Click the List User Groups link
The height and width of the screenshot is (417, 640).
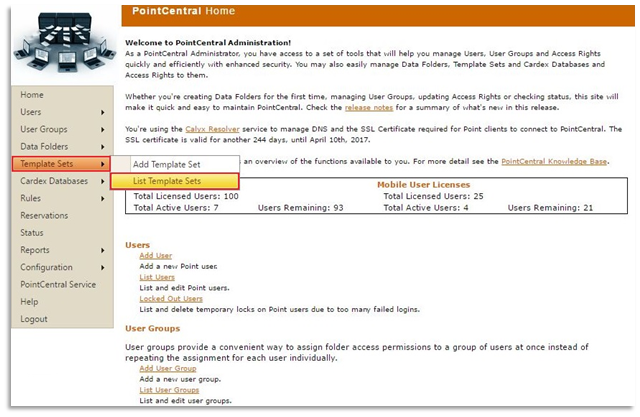coord(169,390)
